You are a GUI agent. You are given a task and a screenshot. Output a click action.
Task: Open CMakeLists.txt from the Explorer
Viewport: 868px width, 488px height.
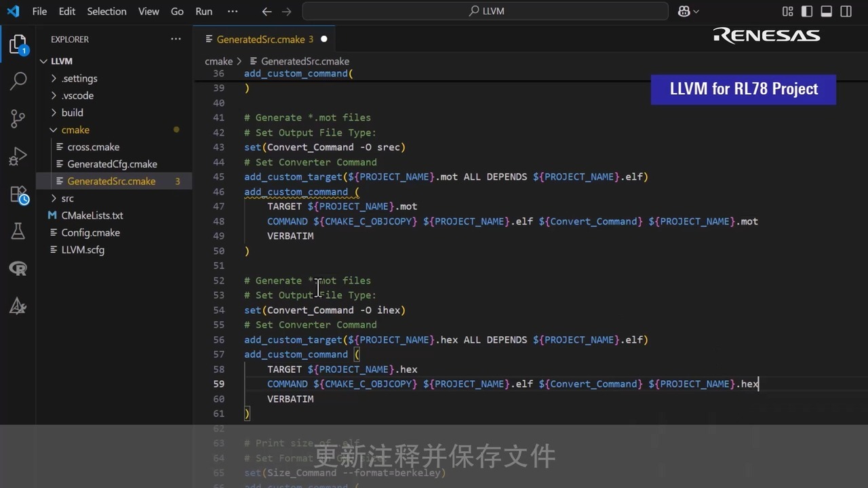(x=92, y=216)
